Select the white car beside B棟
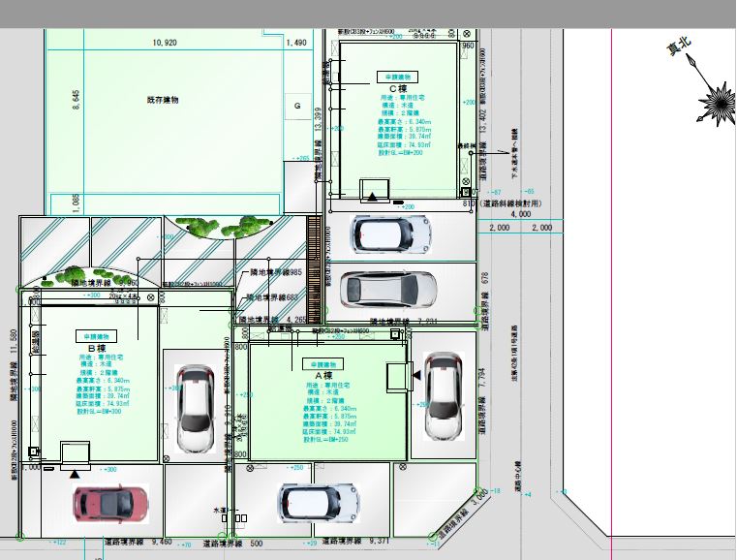This screenshot has height=560, width=737. pos(195,408)
